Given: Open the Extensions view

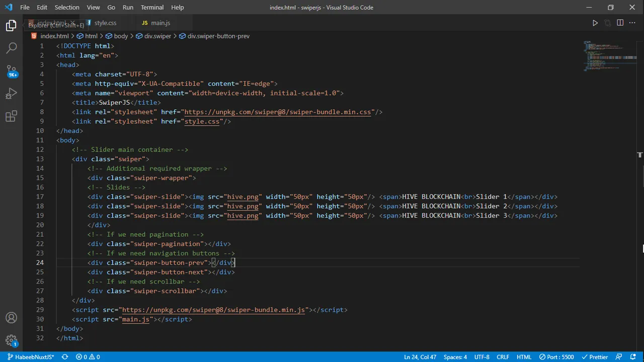Looking at the screenshot, I should click(x=11, y=117).
